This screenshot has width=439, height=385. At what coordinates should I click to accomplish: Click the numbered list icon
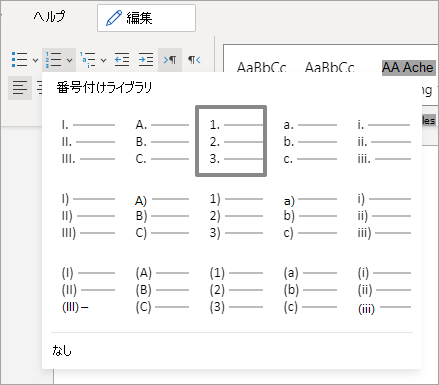coord(54,60)
